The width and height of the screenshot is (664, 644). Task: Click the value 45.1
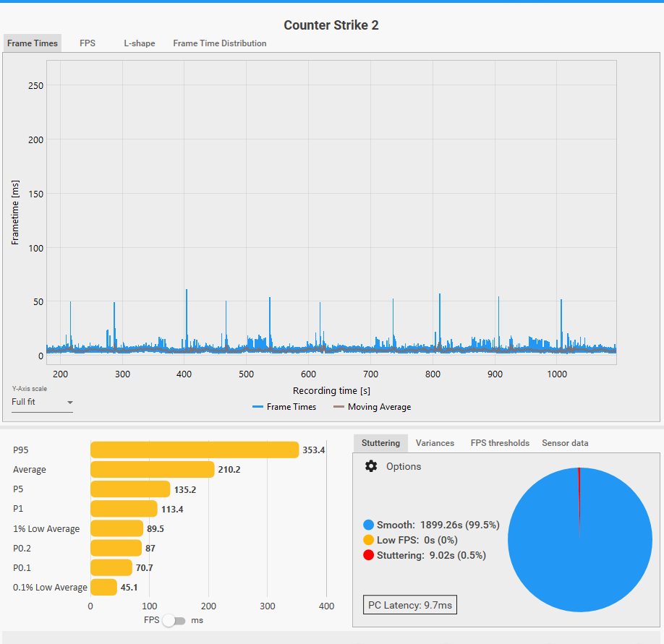129,588
